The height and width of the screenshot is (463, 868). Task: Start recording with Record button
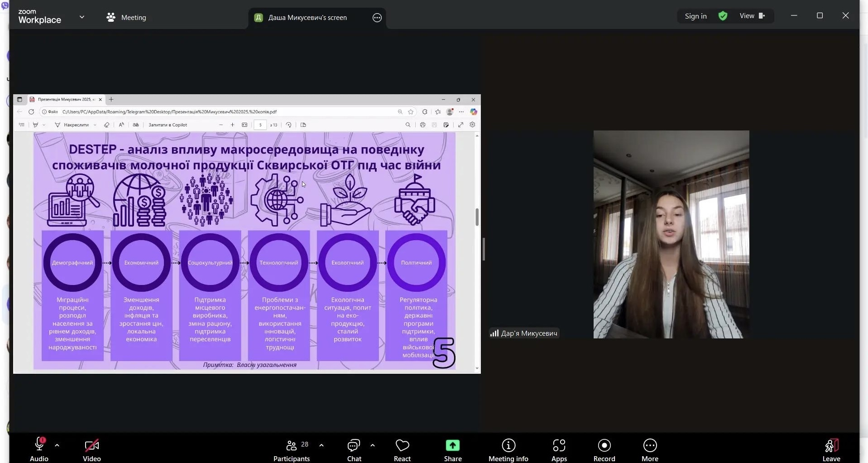click(604, 449)
